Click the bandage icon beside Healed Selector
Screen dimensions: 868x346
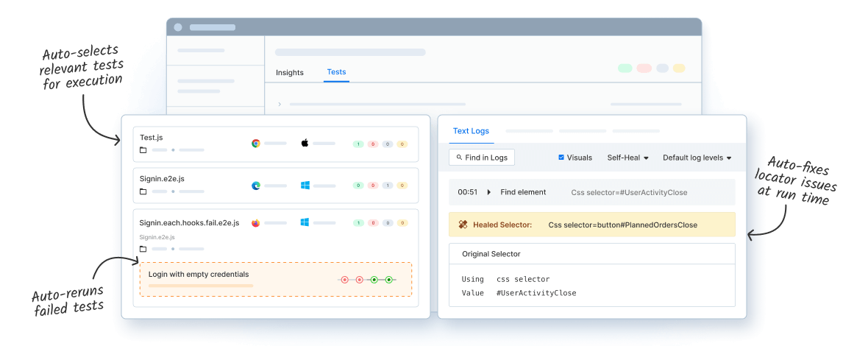coord(463,225)
